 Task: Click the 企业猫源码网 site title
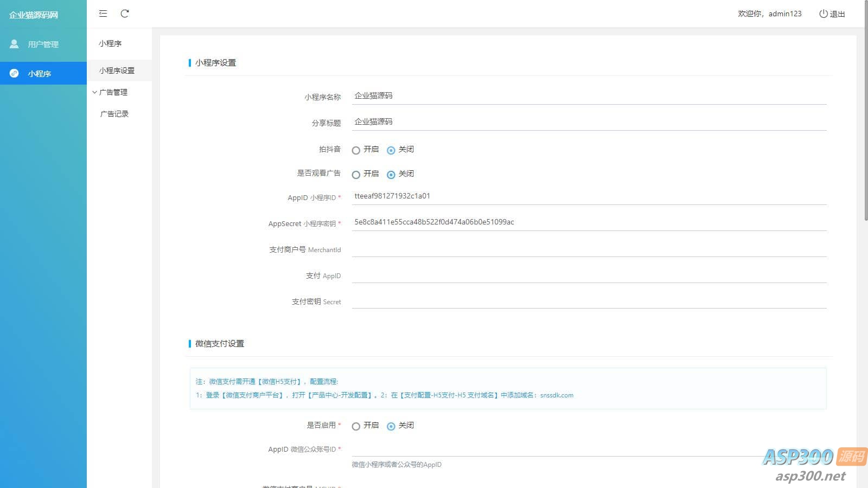[34, 15]
